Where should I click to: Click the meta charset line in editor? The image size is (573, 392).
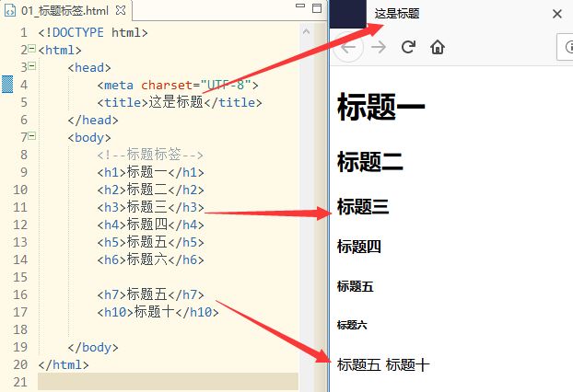pos(178,85)
